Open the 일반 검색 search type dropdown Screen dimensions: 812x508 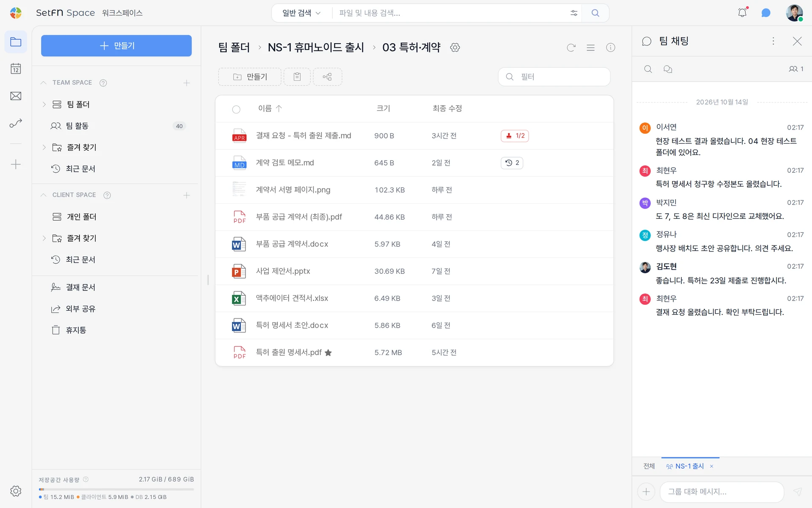tap(301, 13)
